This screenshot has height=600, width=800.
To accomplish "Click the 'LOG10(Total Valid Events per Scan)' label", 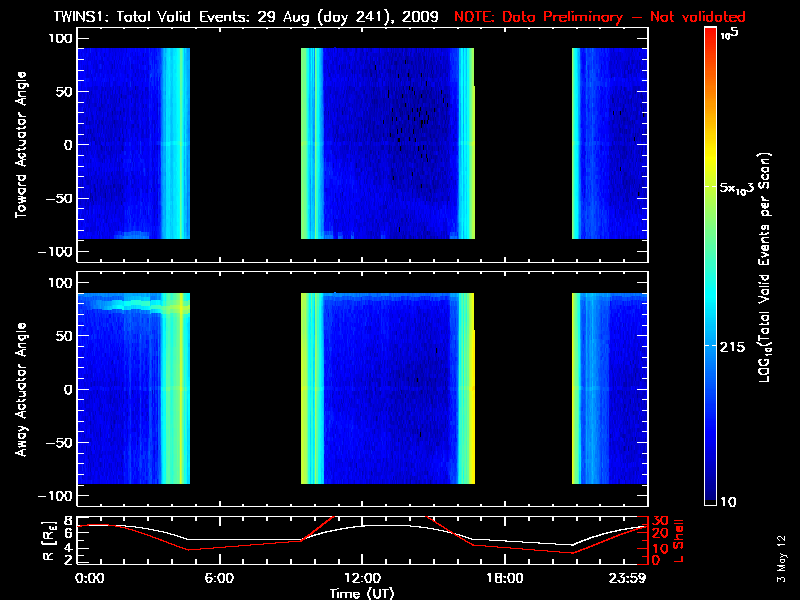I will (x=765, y=267).
